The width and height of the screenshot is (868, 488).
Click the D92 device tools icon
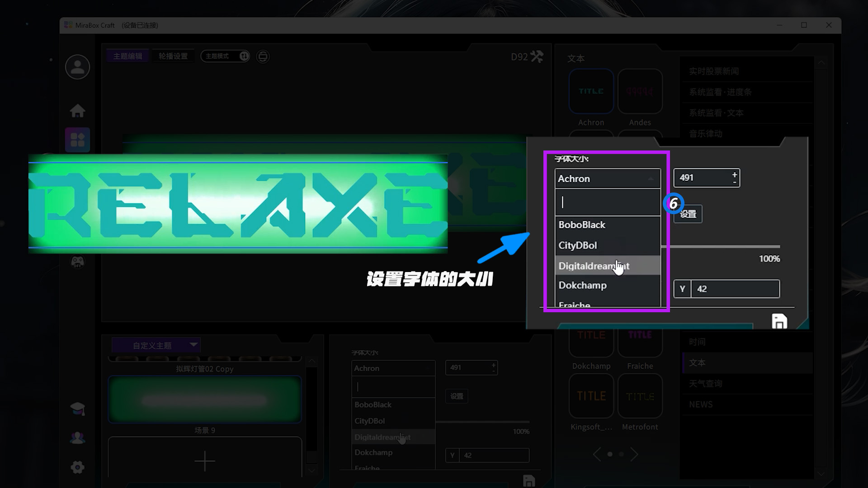coord(537,56)
